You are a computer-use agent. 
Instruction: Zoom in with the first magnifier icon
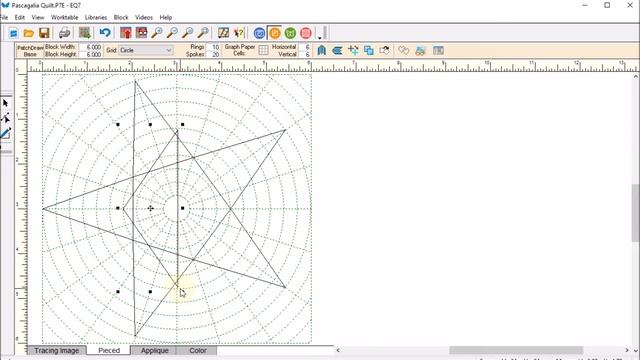[157, 33]
